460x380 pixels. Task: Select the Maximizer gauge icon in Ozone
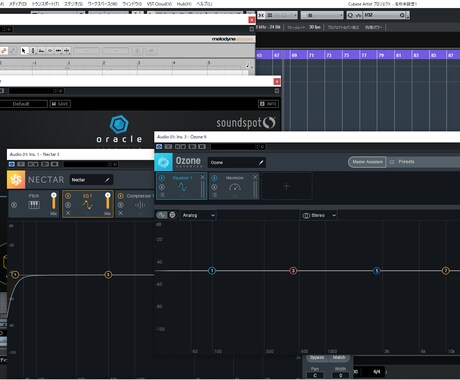pos(235,187)
